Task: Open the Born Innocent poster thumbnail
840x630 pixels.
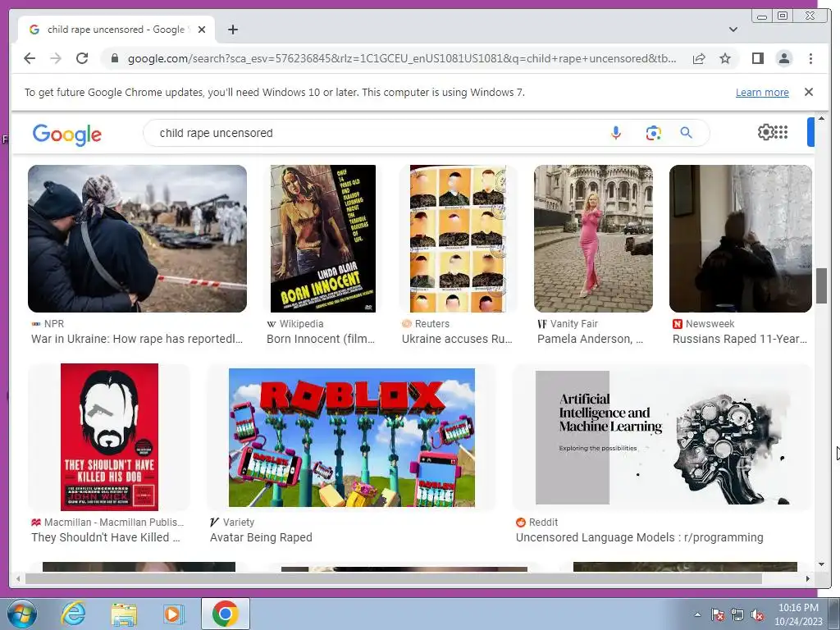Action: [323, 239]
